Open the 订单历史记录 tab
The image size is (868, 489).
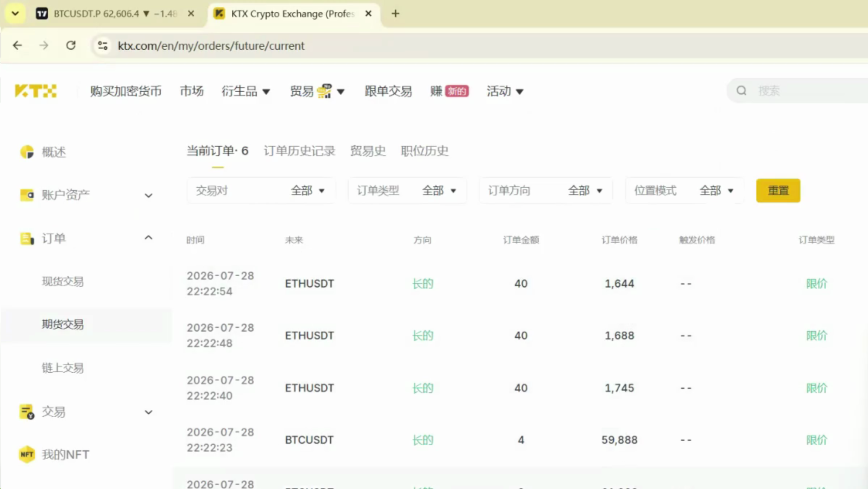[299, 151]
